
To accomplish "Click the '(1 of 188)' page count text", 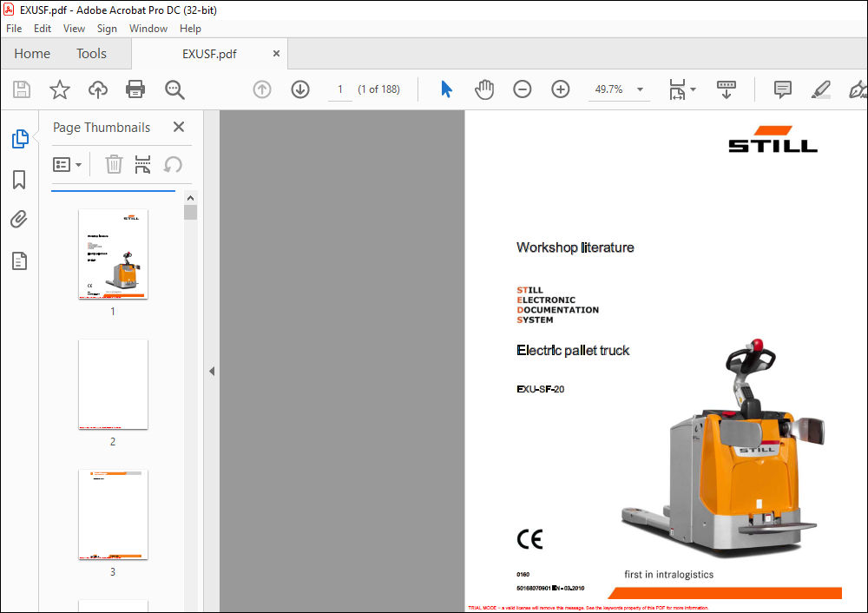I will pos(378,89).
